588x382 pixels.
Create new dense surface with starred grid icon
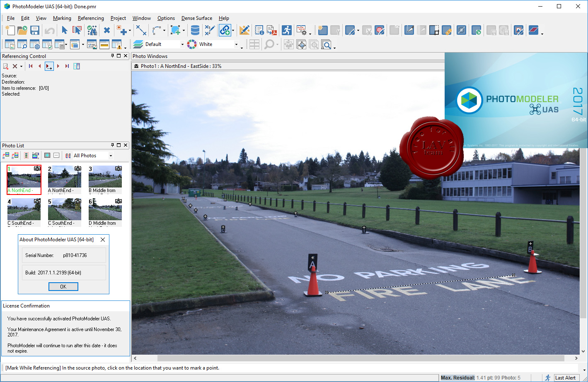coord(322,30)
